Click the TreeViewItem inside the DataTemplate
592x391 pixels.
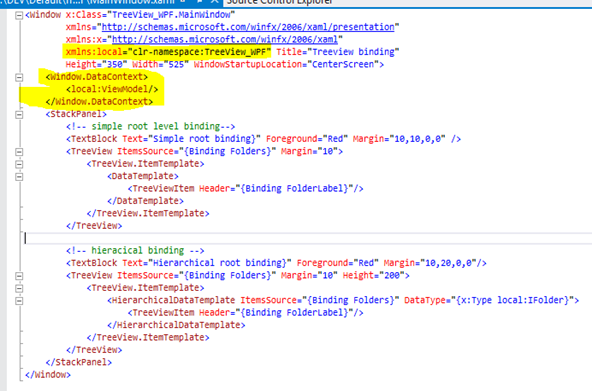pyautogui.click(x=245, y=188)
